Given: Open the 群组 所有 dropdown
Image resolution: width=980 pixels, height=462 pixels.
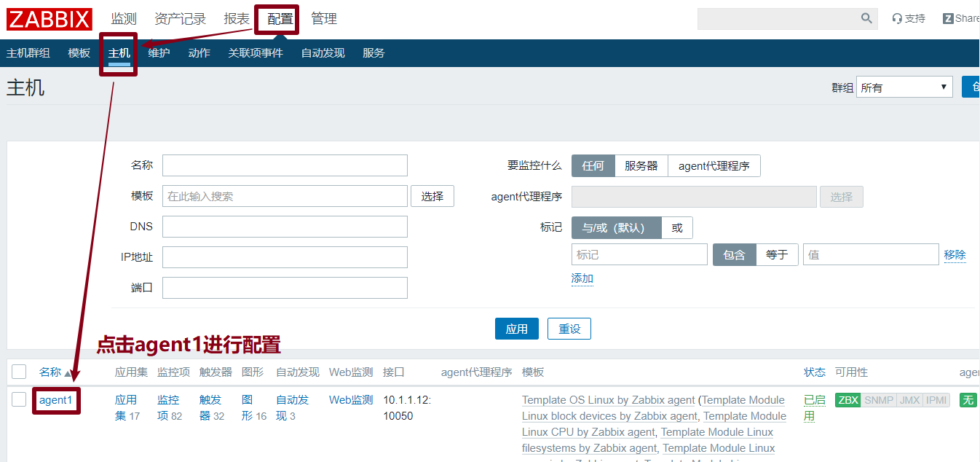Looking at the screenshot, I should (x=904, y=87).
